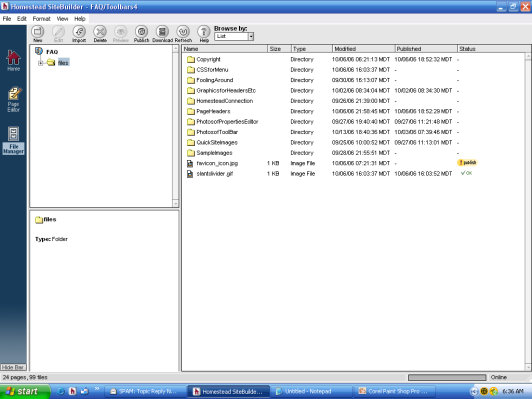
Task: Select the GraphicsforHeadersEtc folder name
Action: (226, 91)
